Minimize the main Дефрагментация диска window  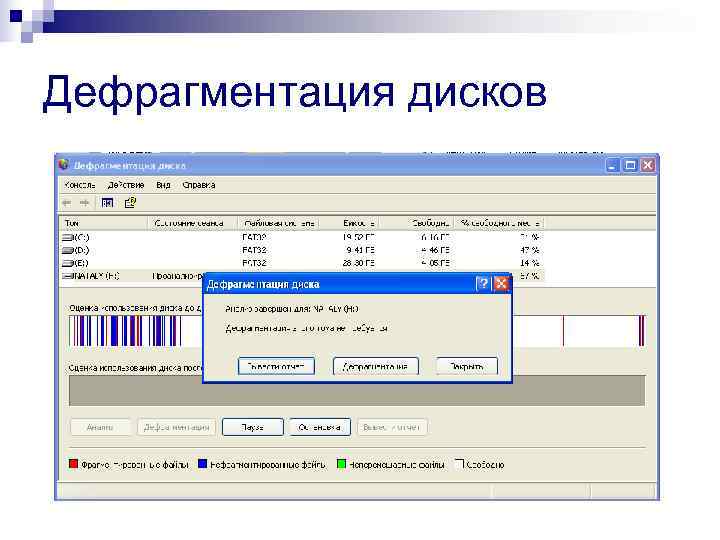point(613,165)
